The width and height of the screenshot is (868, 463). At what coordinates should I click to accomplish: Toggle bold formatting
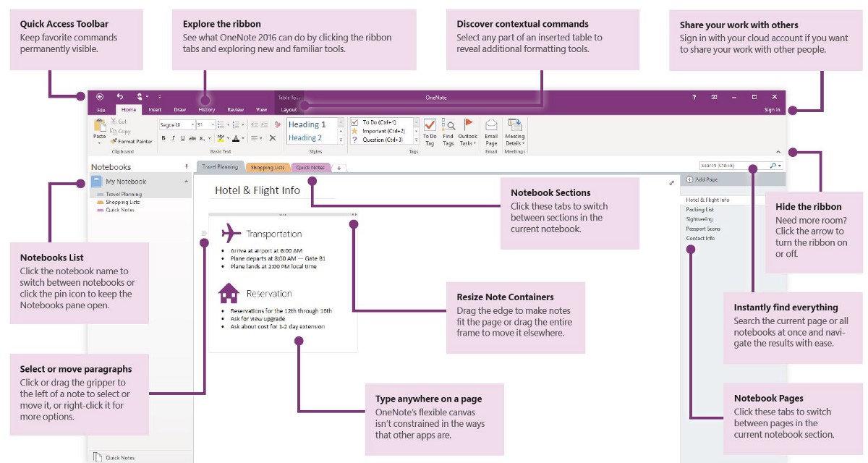[163, 137]
